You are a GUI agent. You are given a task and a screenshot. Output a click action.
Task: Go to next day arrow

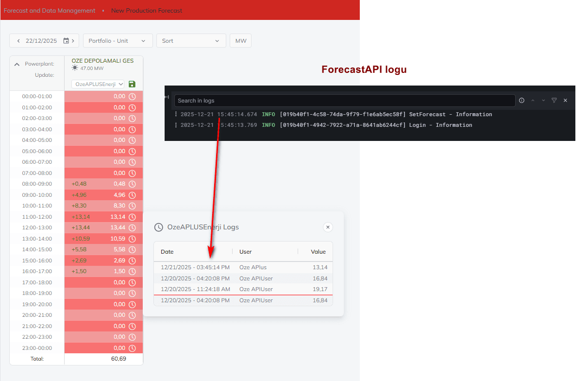pyautogui.click(x=73, y=41)
